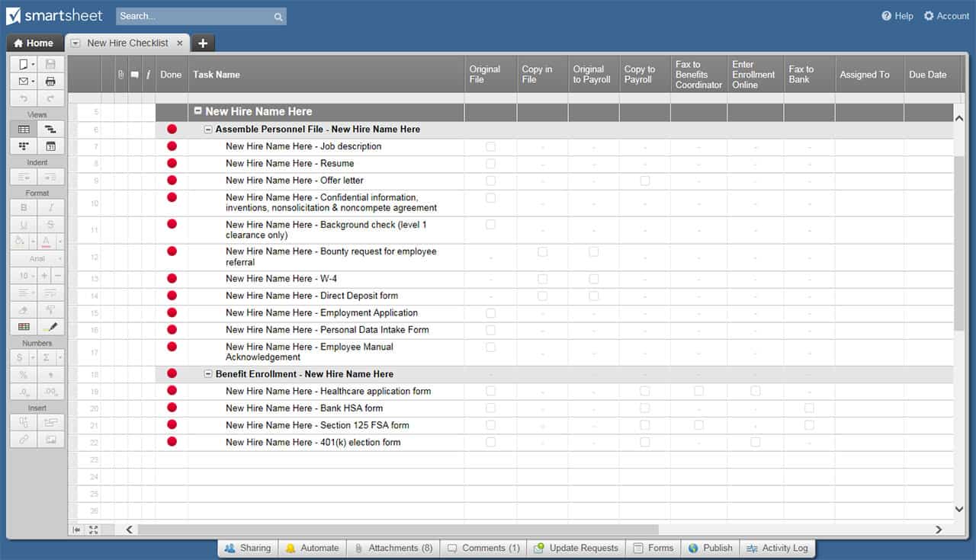Switch to the Home tab
The height and width of the screenshot is (560, 976).
[x=34, y=43]
